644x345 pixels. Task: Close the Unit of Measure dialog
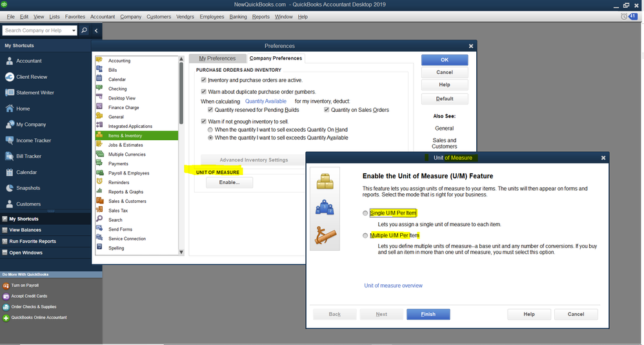603,158
